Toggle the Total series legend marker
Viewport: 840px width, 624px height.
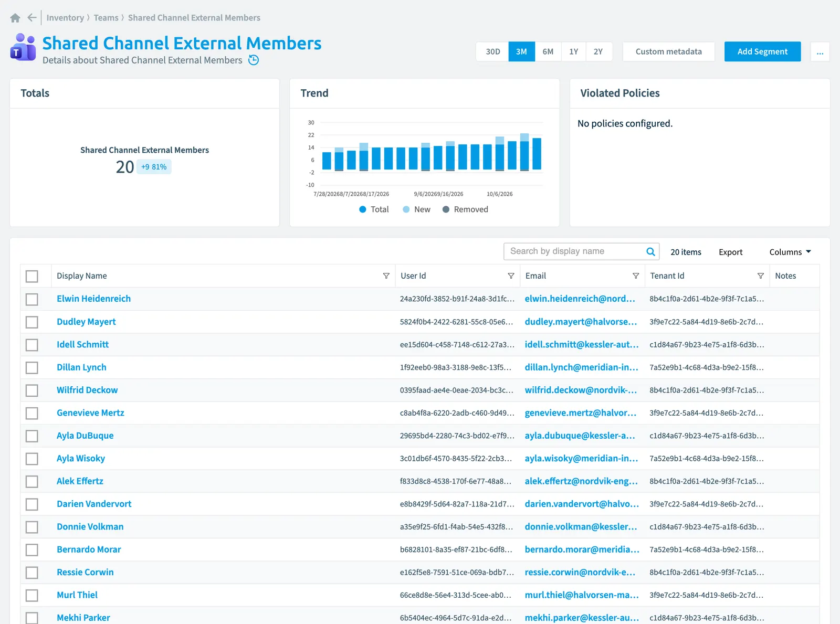[362, 209]
